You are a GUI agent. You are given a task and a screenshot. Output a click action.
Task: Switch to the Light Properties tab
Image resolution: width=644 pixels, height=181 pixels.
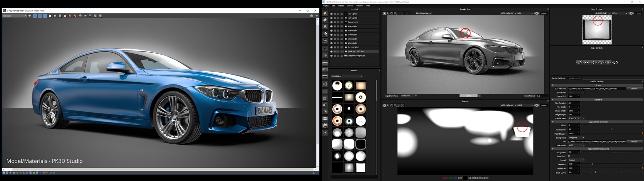574,78
